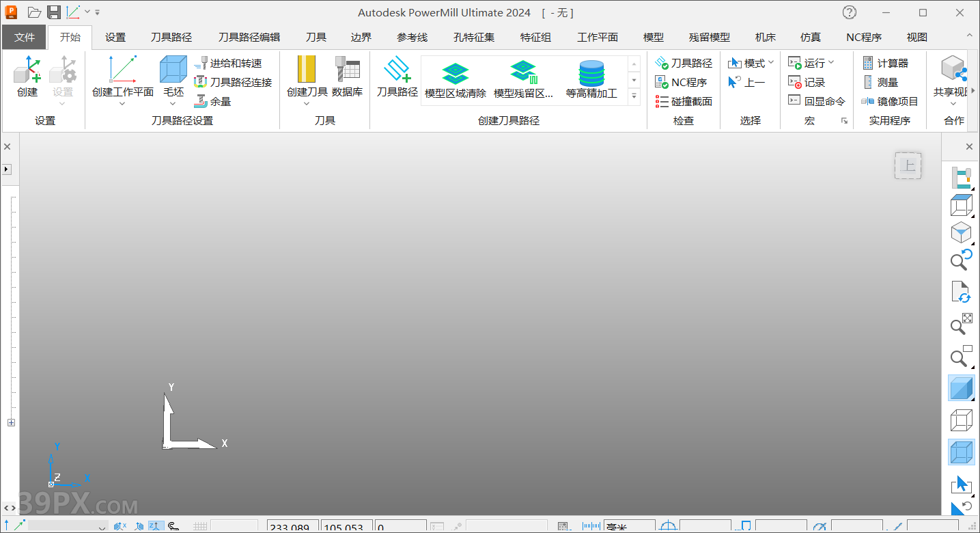Switch to the 刀具路径编辑 tab
Viewport: 980px width, 533px height.
(x=249, y=38)
